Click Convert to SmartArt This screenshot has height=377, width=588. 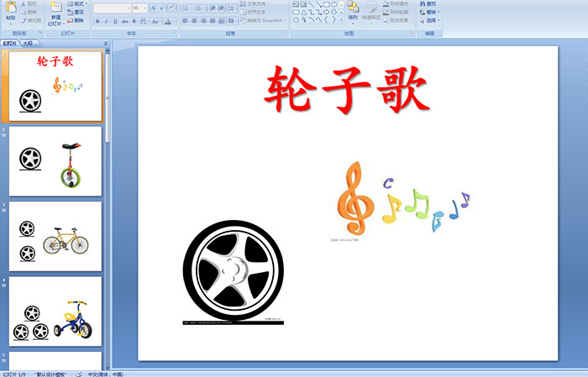pos(263,20)
